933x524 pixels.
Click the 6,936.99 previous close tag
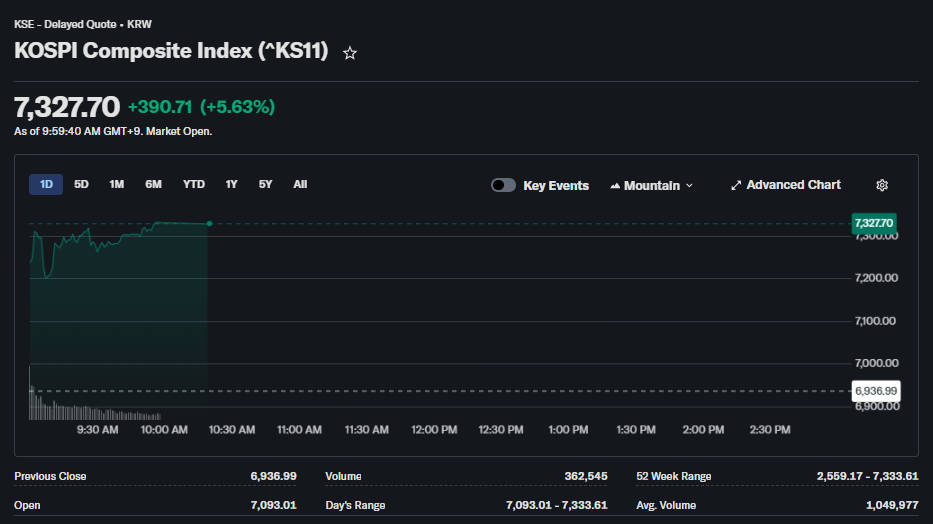876,391
